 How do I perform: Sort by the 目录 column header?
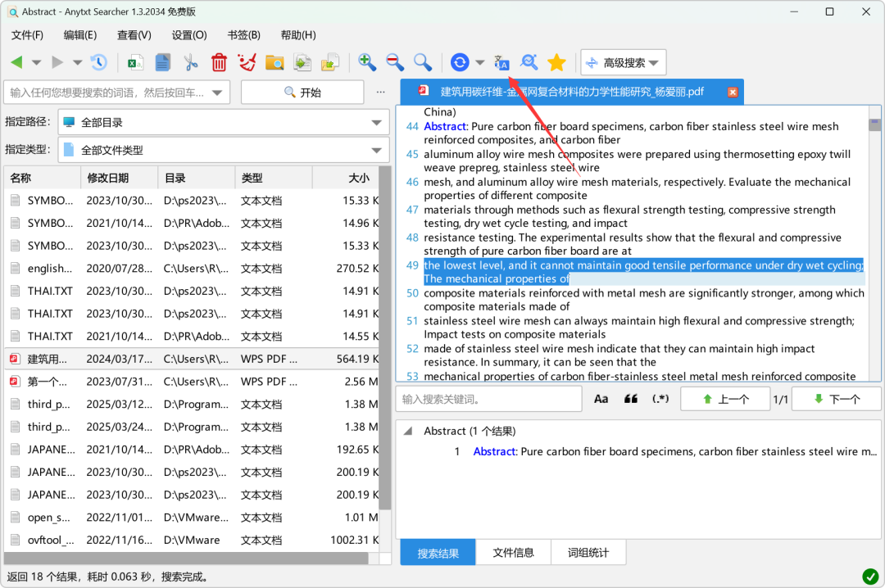coord(197,178)
